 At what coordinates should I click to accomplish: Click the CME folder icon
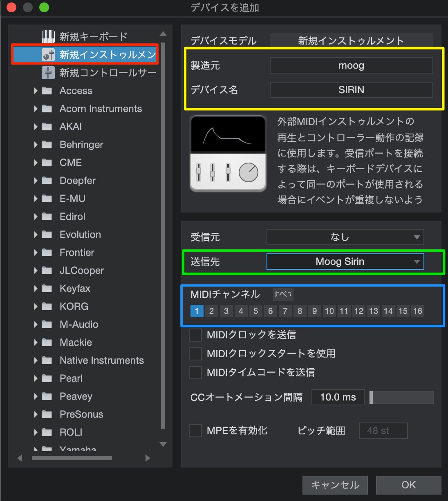(x=47, y=163)
